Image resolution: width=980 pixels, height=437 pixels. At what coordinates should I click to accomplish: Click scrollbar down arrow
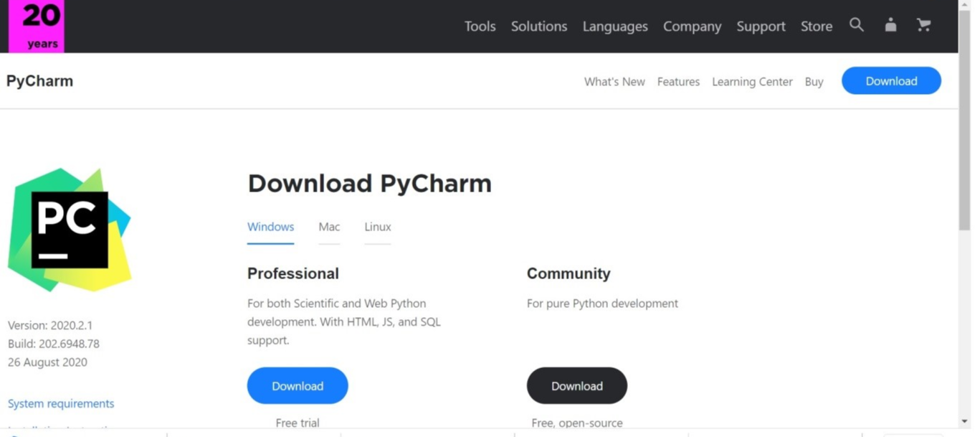964,421
